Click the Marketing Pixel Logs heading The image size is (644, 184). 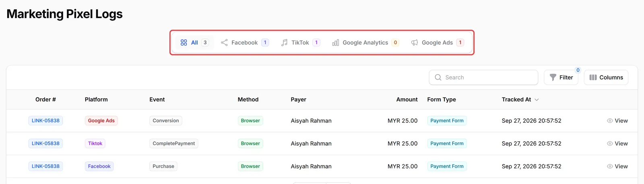[64, 14]
